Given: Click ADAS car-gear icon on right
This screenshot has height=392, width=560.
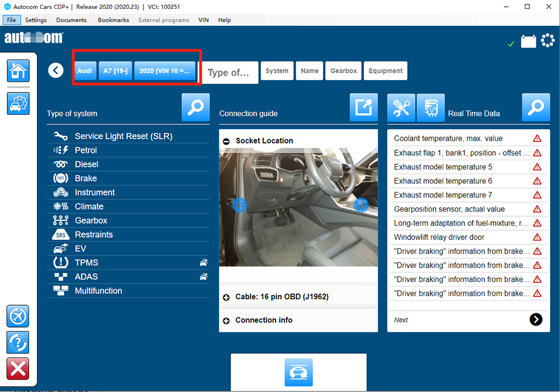Looking at the screenshot, I should pyautogui.click(x=204, y=277).
